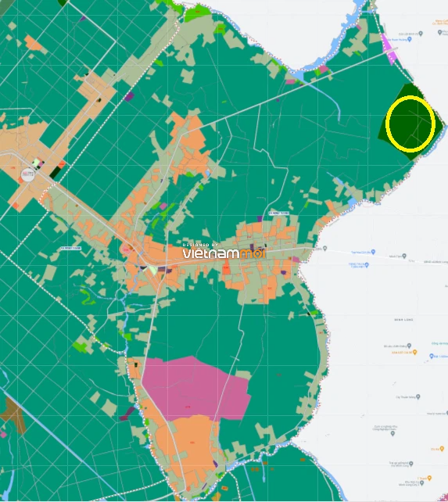Select the large pink land-use zone
This screenshot has height=502, width=448.
pyautogui.click(x=195, y=388)
